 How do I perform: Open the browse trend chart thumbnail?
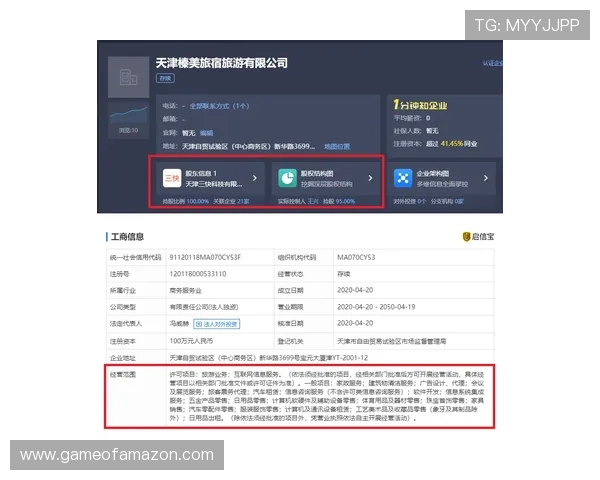[128, 114]
